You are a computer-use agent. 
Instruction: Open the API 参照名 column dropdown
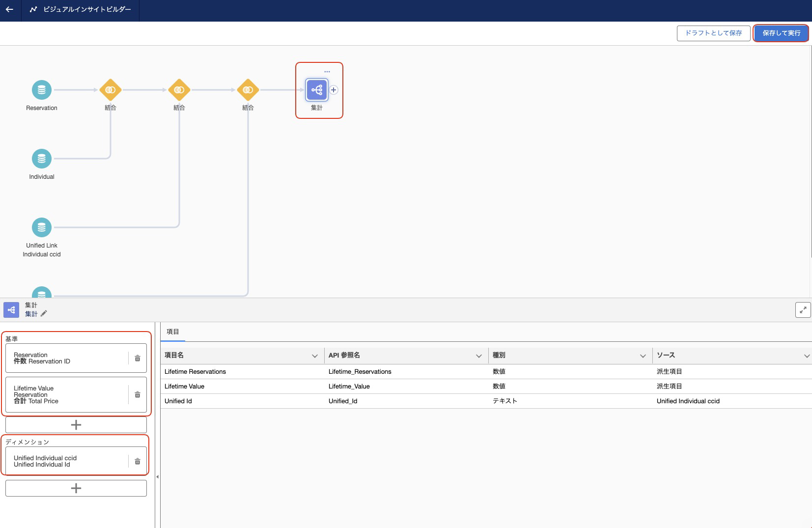point(479,356)
